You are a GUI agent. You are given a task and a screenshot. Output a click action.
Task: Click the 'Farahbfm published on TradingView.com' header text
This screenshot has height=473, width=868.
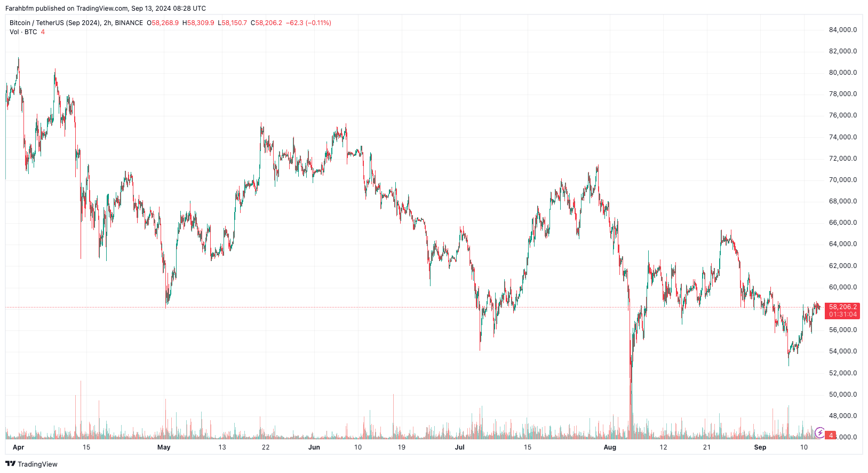[x=67, y=9]
